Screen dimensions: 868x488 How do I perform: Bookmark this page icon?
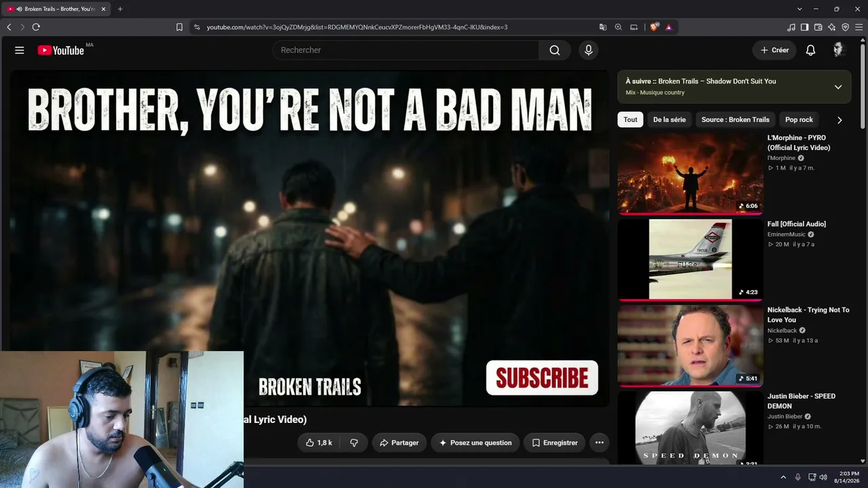click(179, 27)
